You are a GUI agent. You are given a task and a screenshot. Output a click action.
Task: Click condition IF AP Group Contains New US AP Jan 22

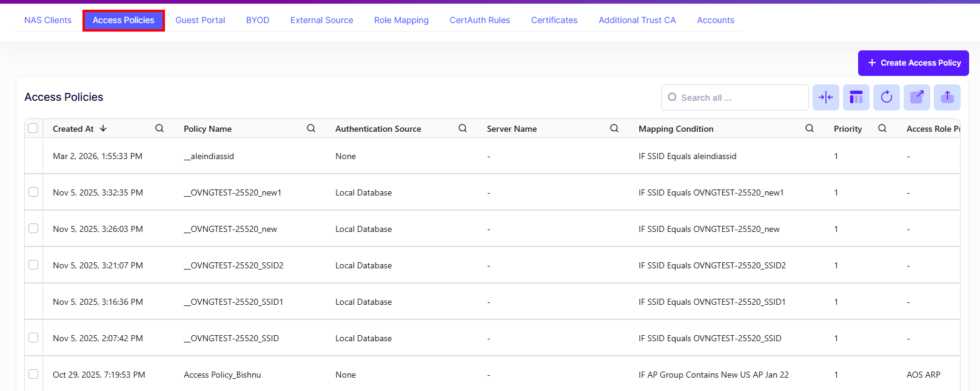click(x=714, y=375)
